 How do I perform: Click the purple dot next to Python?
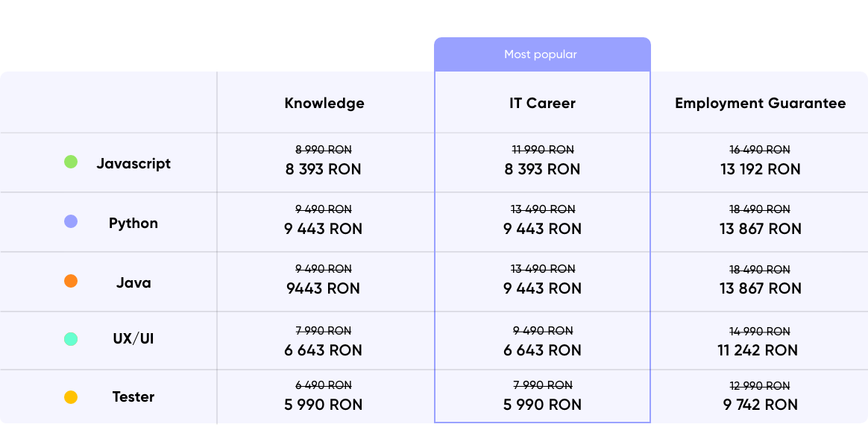pos(71,222)
